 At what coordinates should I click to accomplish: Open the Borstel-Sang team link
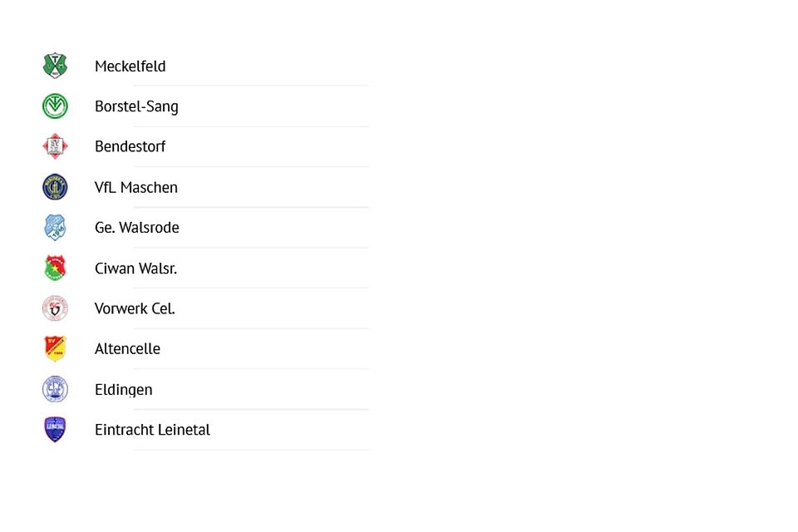tap(136, 106)
